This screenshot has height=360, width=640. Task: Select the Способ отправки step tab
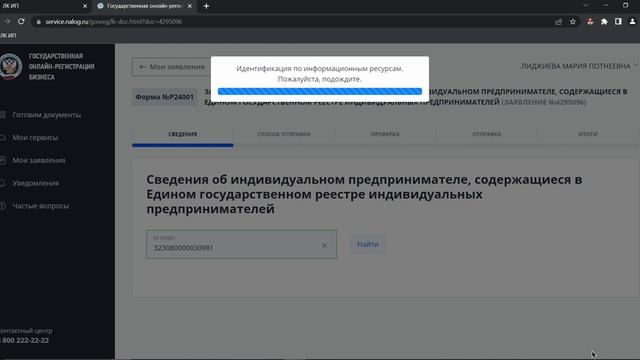(x=284, y=134)
